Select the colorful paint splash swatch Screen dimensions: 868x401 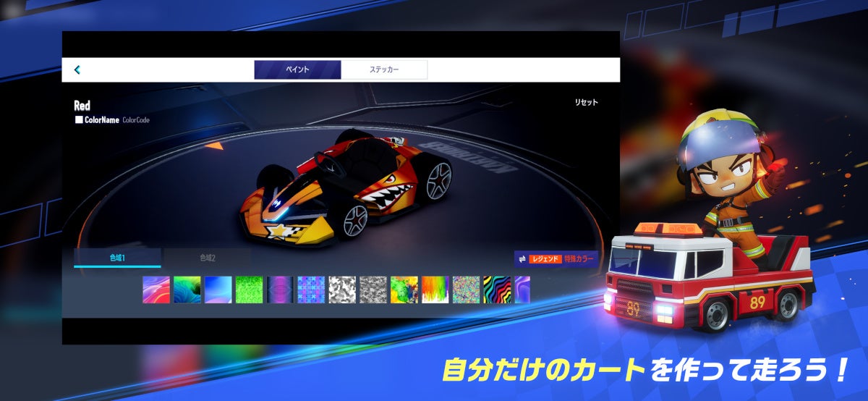[x=405, y=290]
